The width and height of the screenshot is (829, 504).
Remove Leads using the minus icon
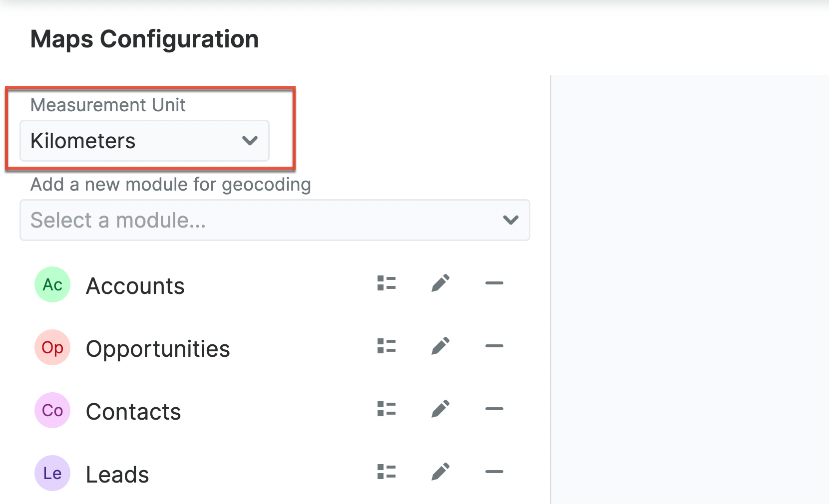coord(494,472)
